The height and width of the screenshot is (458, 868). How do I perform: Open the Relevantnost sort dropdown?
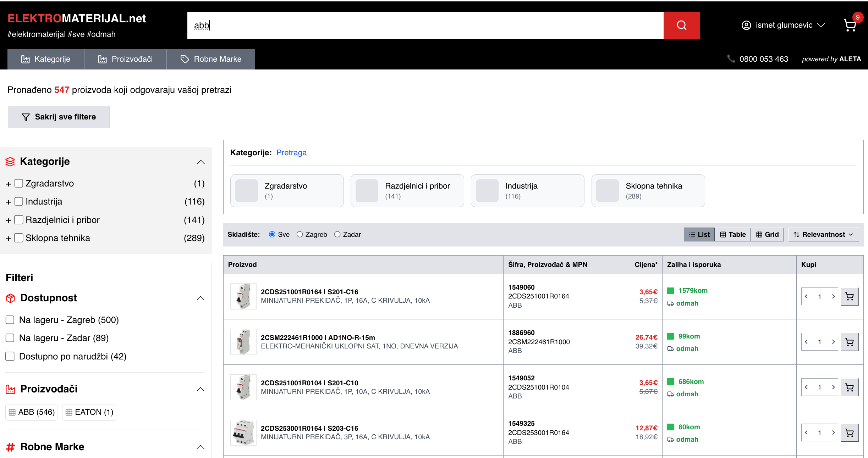(x=823, y=234)
